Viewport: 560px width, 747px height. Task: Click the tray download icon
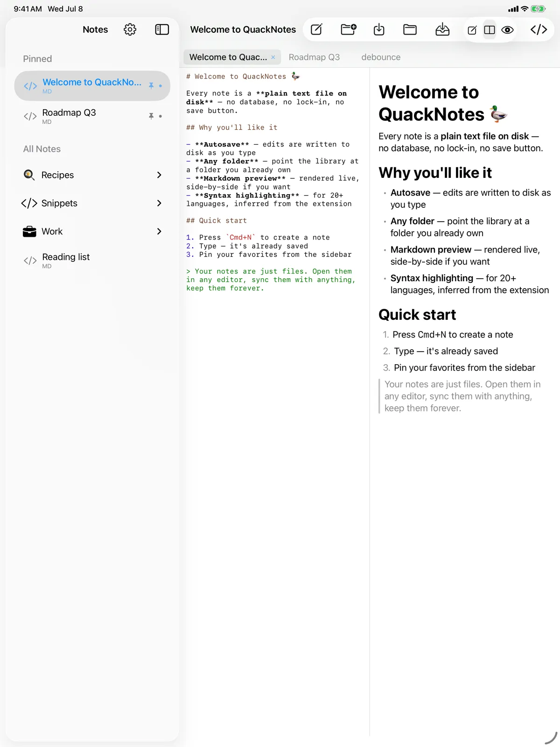[x=442, y=29]
